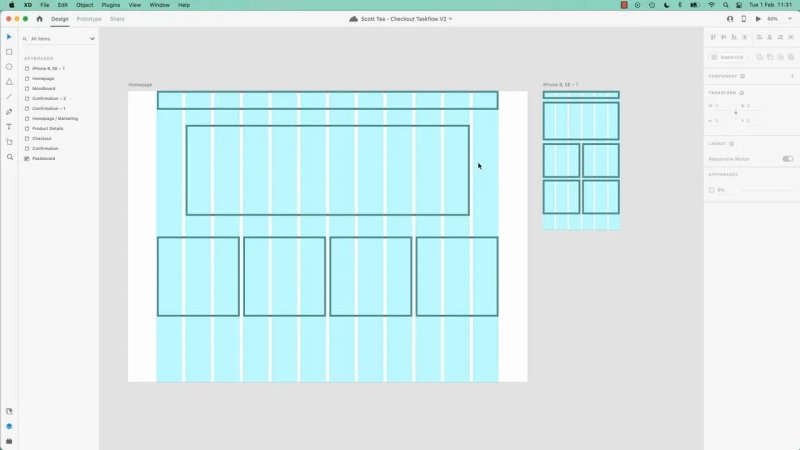Select the Pen tool
Viewport: 800px width, 450px height.
(x=9, y=112)
